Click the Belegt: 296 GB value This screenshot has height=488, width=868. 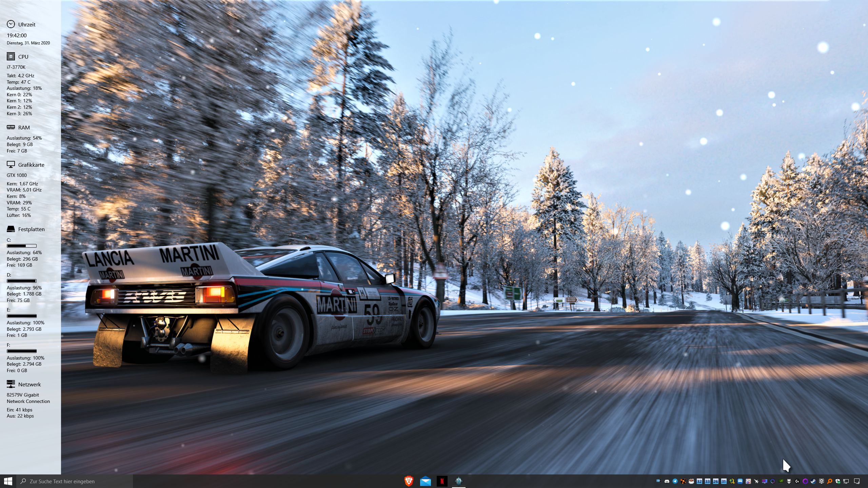point(22,259)
